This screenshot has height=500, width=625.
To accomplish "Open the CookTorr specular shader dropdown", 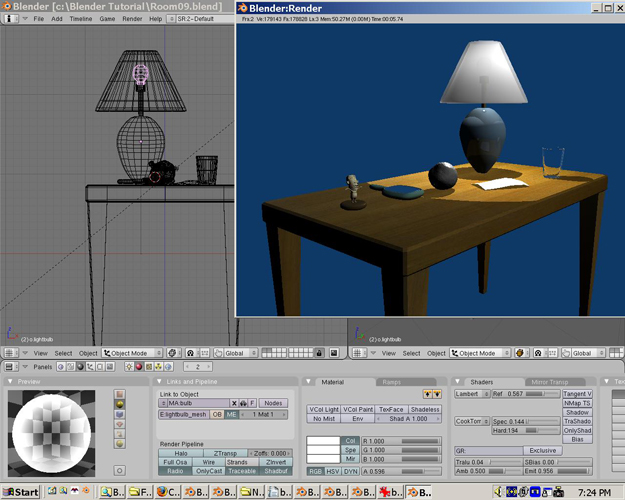I will pyautogui.click(x=472, y=422).
